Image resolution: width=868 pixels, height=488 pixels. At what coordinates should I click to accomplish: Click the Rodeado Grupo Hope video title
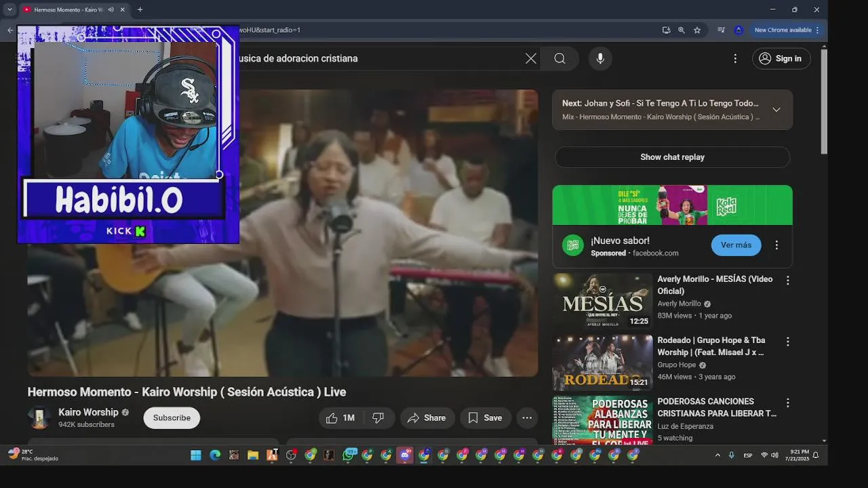click(x=711, y=346)
